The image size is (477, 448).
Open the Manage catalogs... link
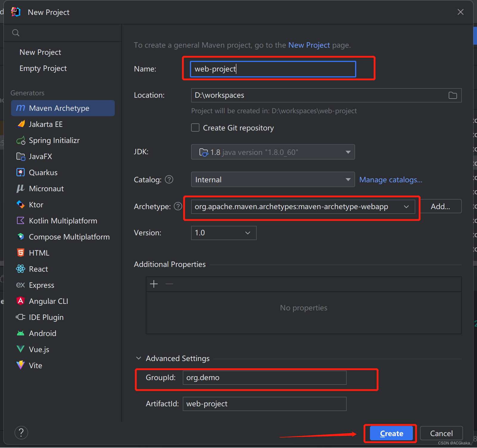(x=391, y=180)
